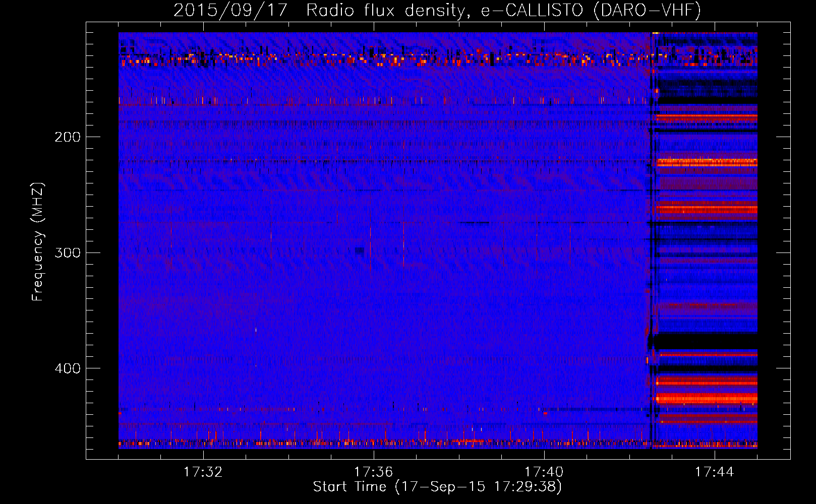Click the plot title "Radio flux density, e-CALLISTO (DARO-VHF)"

coord(503,10)
